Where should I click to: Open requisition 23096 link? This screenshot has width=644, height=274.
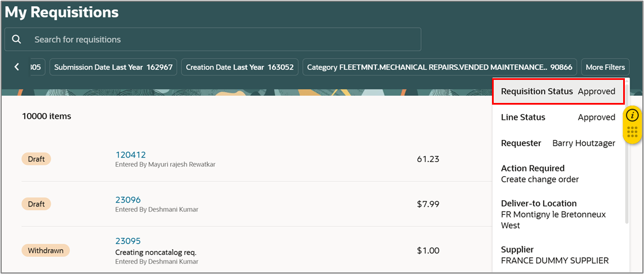coord(128,200)
